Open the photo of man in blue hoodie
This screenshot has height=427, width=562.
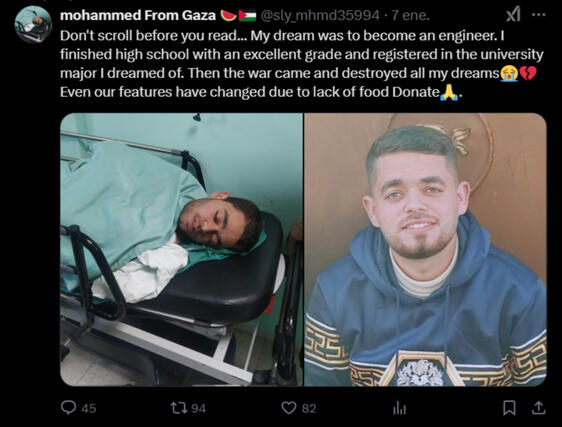pos(425,250)
